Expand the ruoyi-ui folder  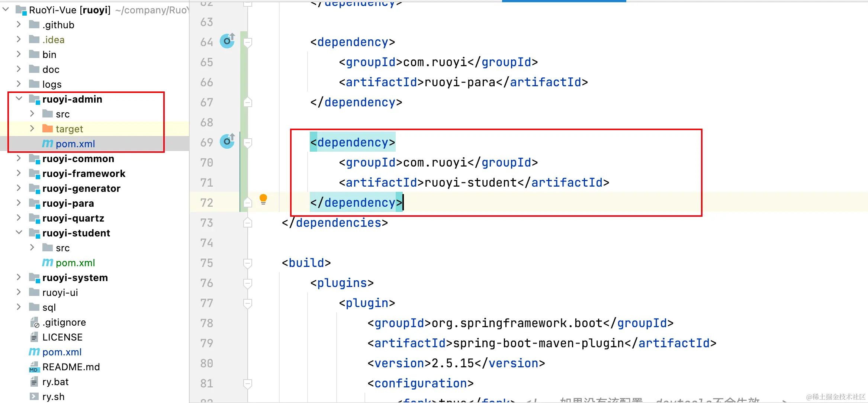[19, 292]
